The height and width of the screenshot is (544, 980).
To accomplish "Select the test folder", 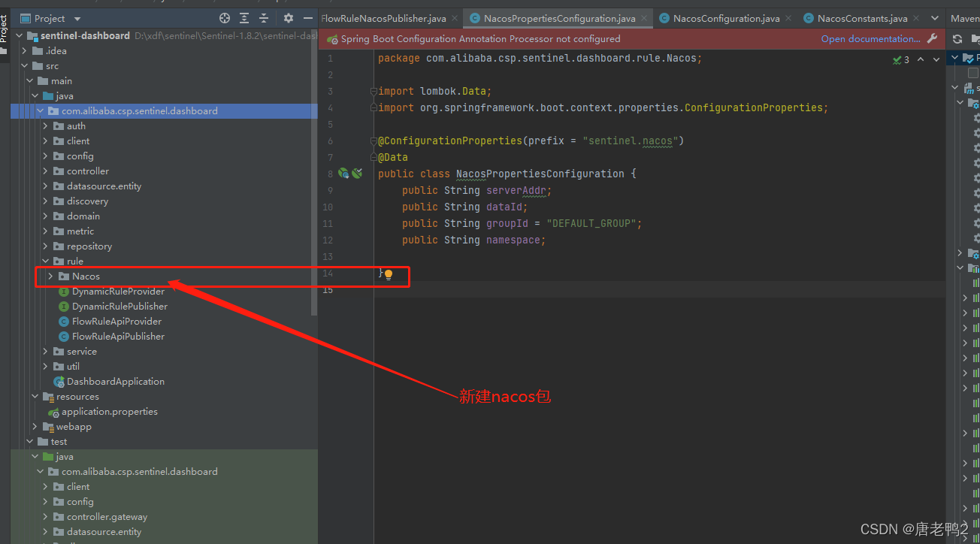I will pos(59,442).
